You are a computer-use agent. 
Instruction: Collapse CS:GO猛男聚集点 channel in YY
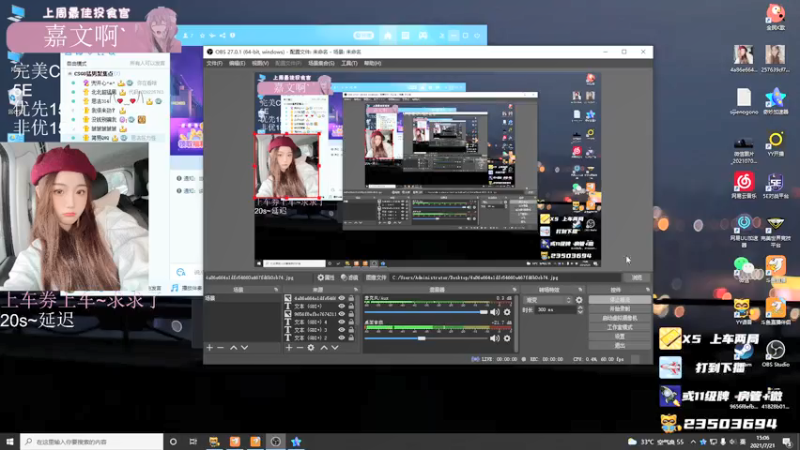tap(70, 74)
